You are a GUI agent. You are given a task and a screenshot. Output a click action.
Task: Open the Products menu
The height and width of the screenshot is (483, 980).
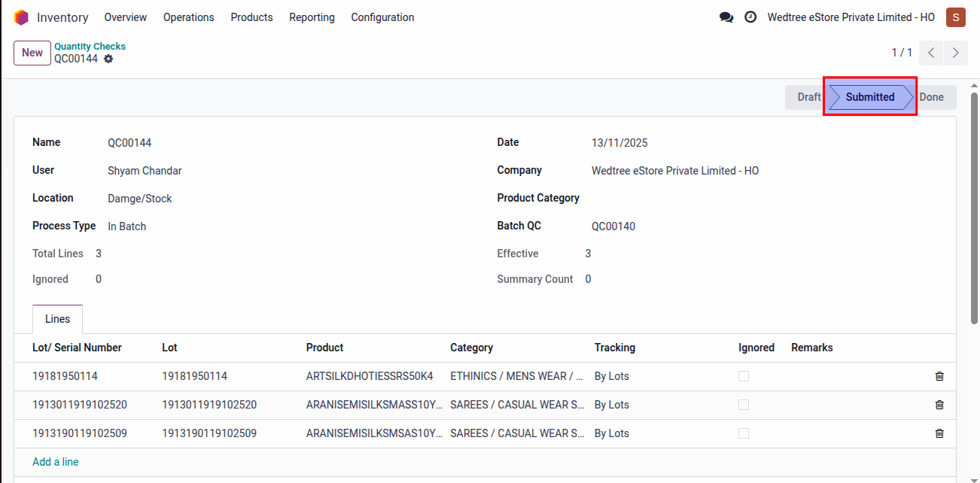click(x=251, y=17)
